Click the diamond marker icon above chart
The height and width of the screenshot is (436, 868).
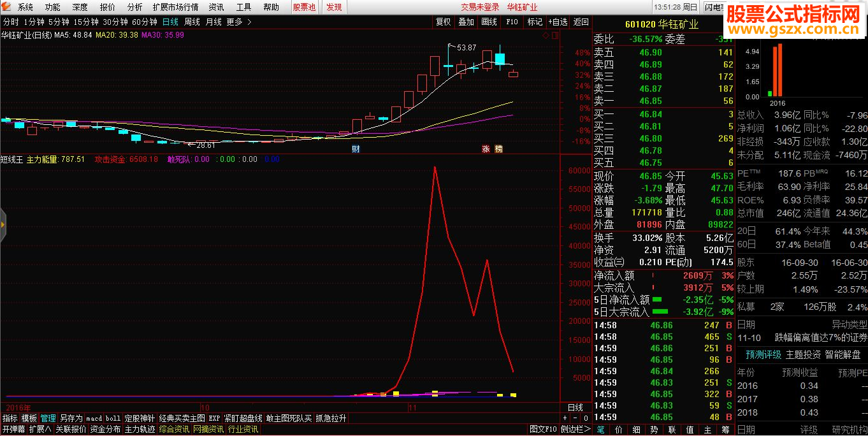tap(546, 35)
